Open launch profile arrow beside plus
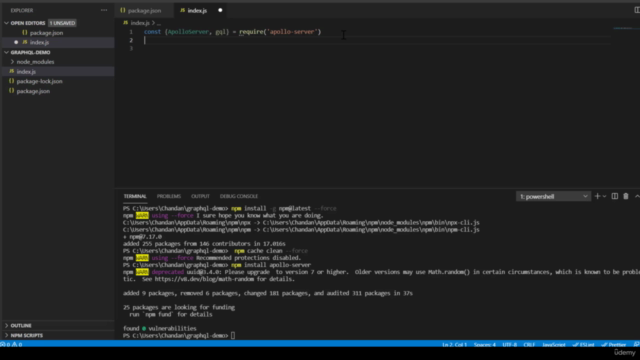Image resolution: width=640 pixels, height=360 pixels. (604, 196)
